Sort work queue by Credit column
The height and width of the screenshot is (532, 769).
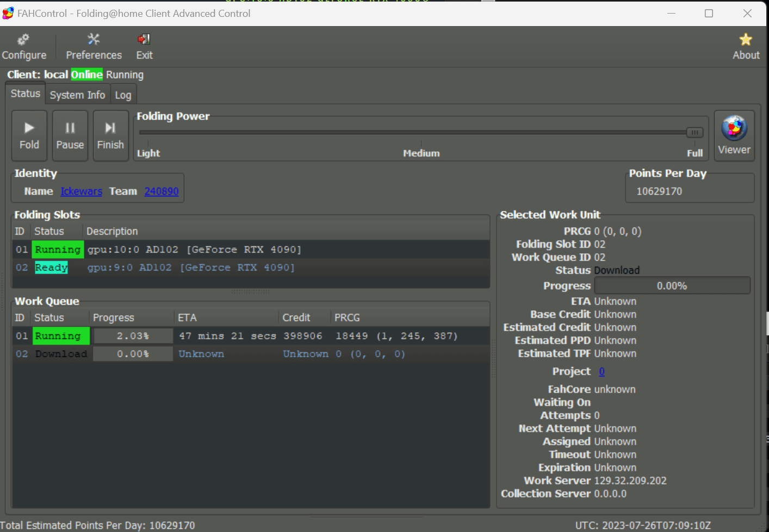[x=305, y=317]
